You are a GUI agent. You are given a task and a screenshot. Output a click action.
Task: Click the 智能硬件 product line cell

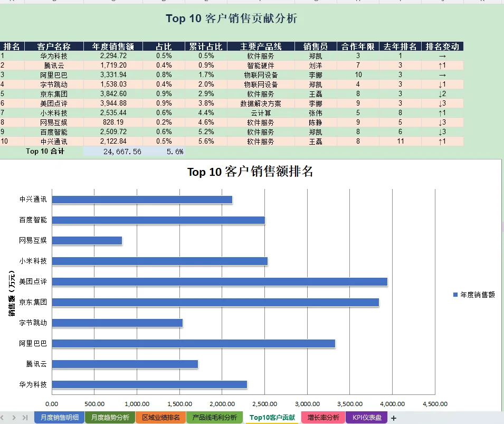coord(261,65)
